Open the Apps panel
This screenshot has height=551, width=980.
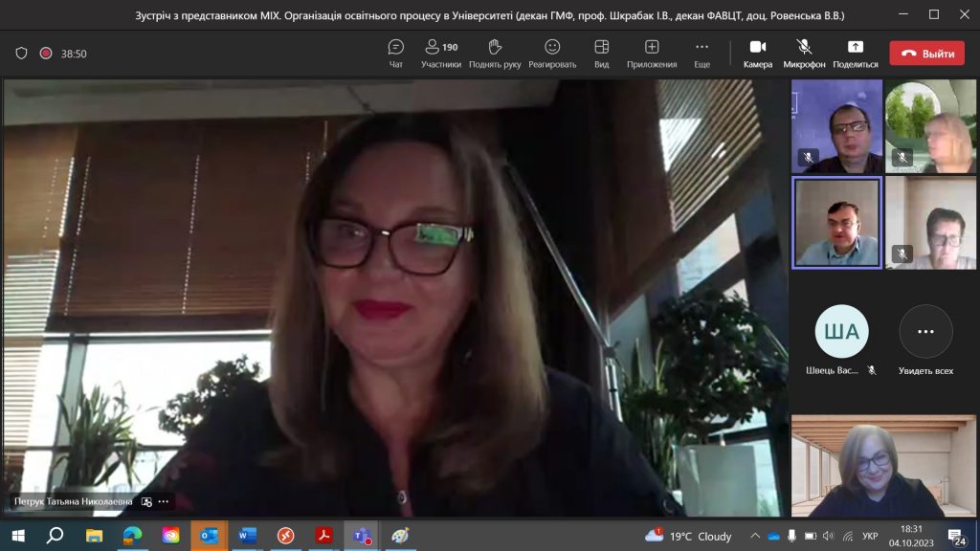tap(652, 53)
